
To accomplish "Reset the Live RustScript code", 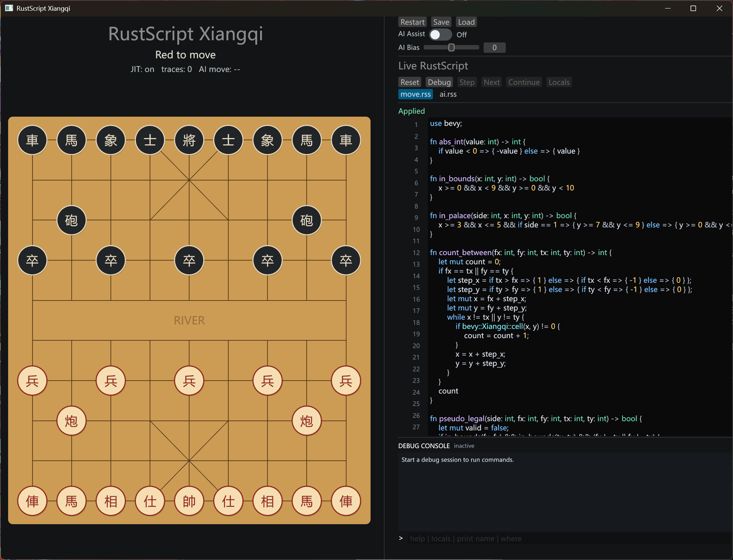I will pyautogui.click(x=410, y=82).
